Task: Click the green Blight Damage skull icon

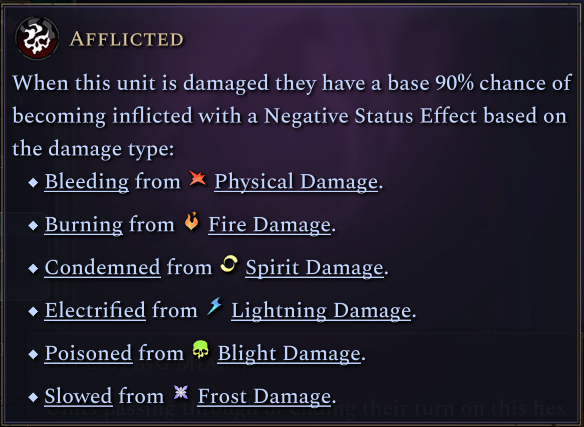Action: pos(200,349)
